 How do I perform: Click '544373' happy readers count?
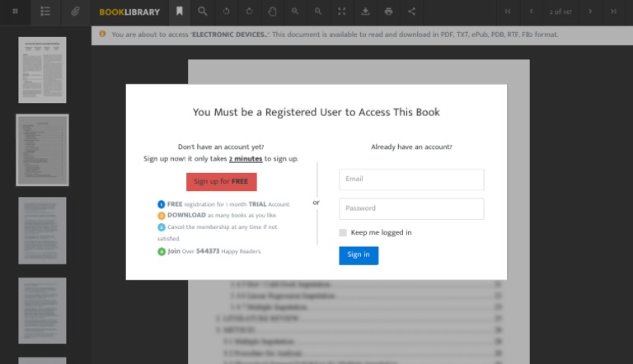click(208, 251)
